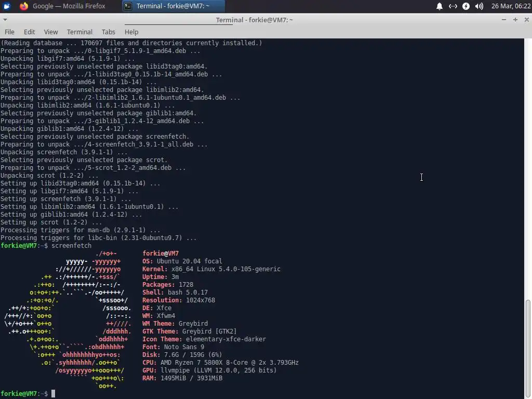
Task: Click the 'screenfetch' command text
Action: click(x=71, y=246)
